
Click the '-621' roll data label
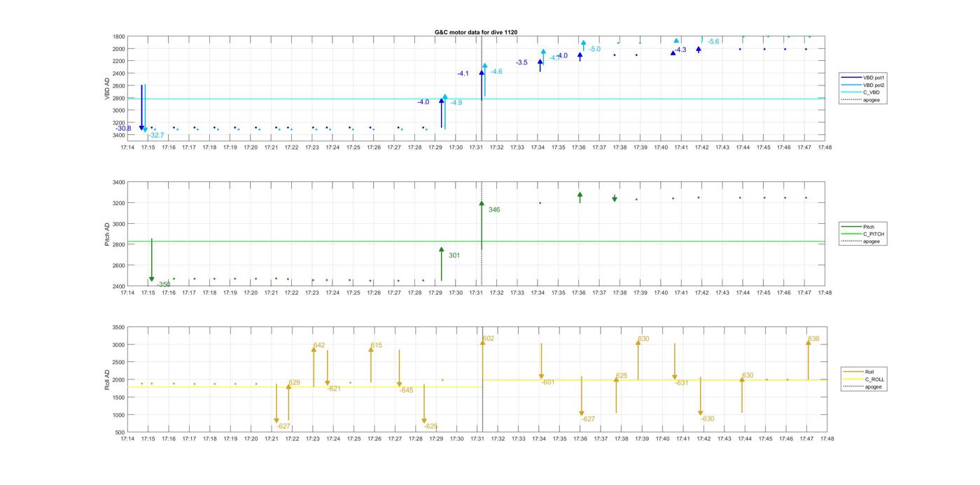pyautogui.click(x=334, y=388)
